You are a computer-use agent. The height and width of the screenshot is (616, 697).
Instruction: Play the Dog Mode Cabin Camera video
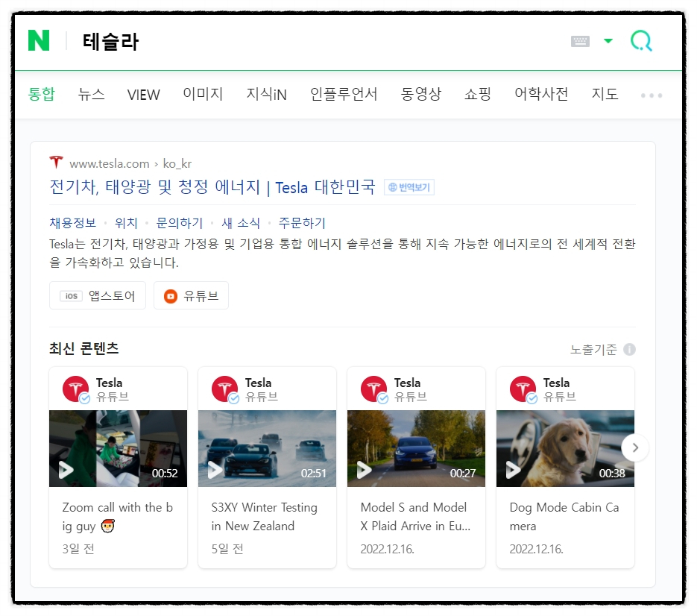click(513, 470)
